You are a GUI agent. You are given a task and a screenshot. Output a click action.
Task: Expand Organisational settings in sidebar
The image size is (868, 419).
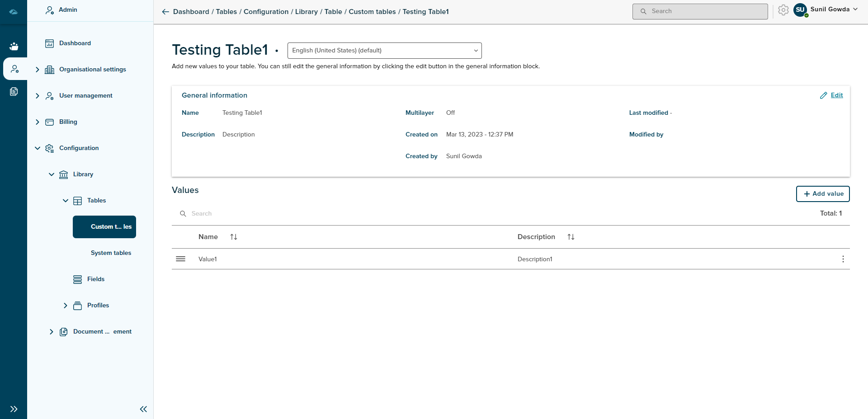(38, 70)
